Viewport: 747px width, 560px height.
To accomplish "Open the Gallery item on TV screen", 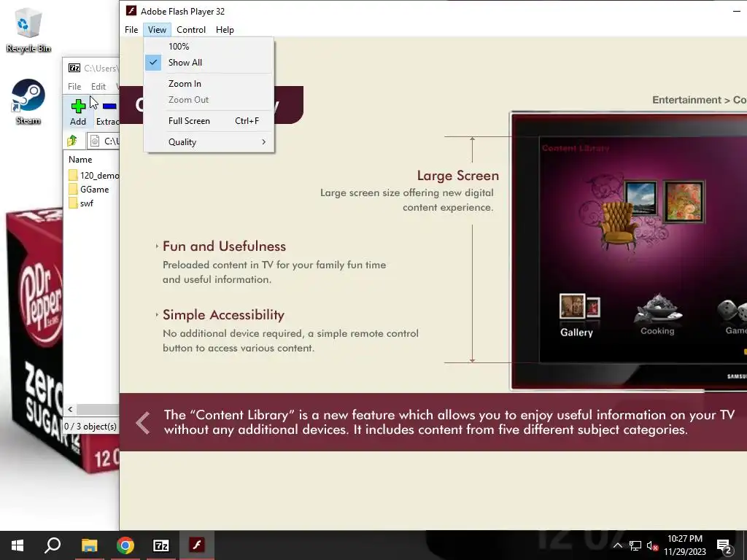I will 578,316.
